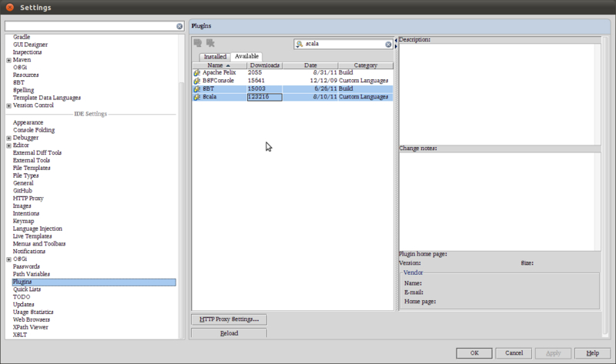Select HTTP Proxy in the tree
This screenshot has height=364, width=616.
click(28, 199)
